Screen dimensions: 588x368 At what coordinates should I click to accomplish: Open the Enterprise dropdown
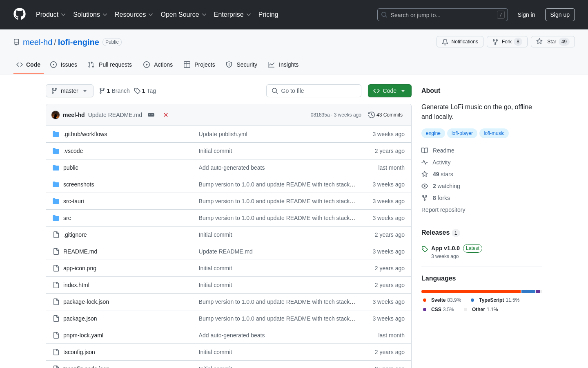232,15
